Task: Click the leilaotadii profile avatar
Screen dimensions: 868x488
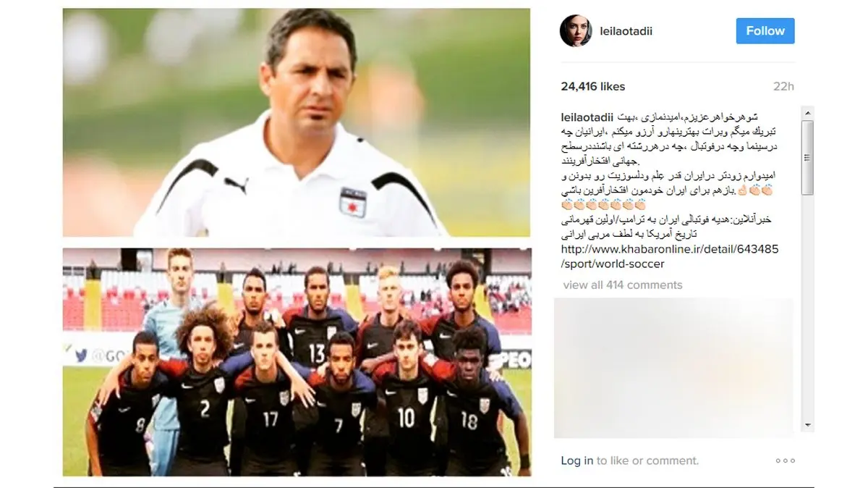Action: coord(576,31)
